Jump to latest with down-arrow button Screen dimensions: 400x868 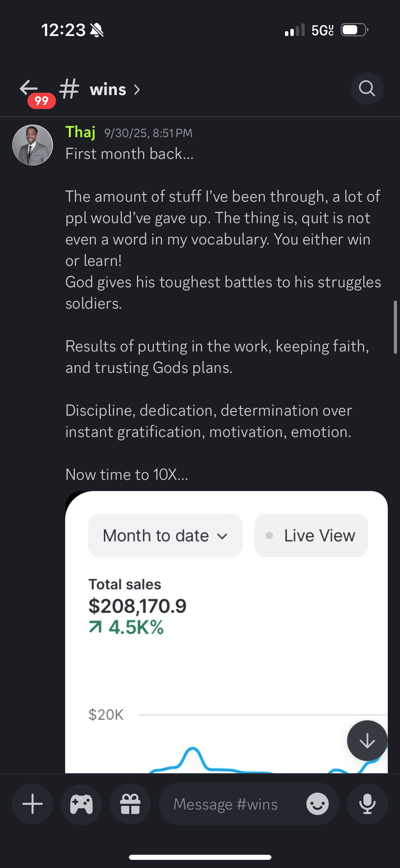pyautogui.click(x=367, y=741)
